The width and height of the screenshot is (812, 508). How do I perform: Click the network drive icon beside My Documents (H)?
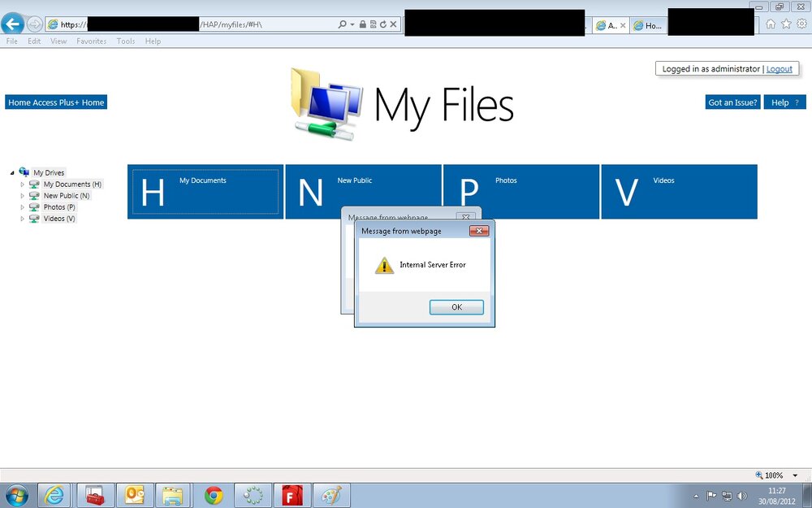click(x=34, y=184)
